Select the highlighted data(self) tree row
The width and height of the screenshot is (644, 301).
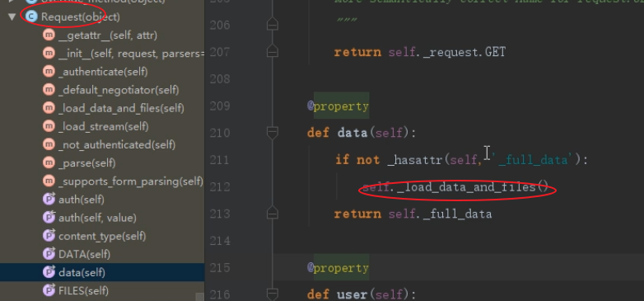102,272
